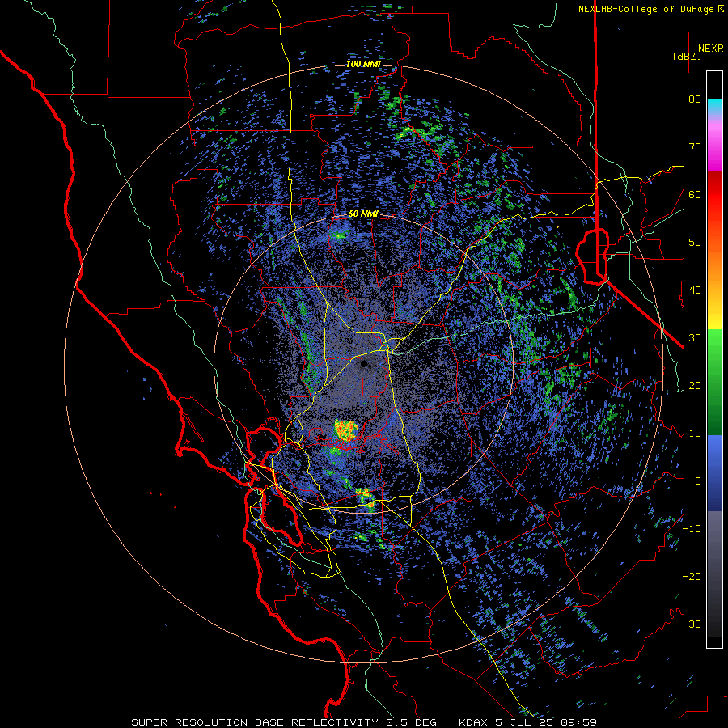Click the largest yellow-red reflectivity cell
This screenshot has height=728, width=728.
[346, 430]
